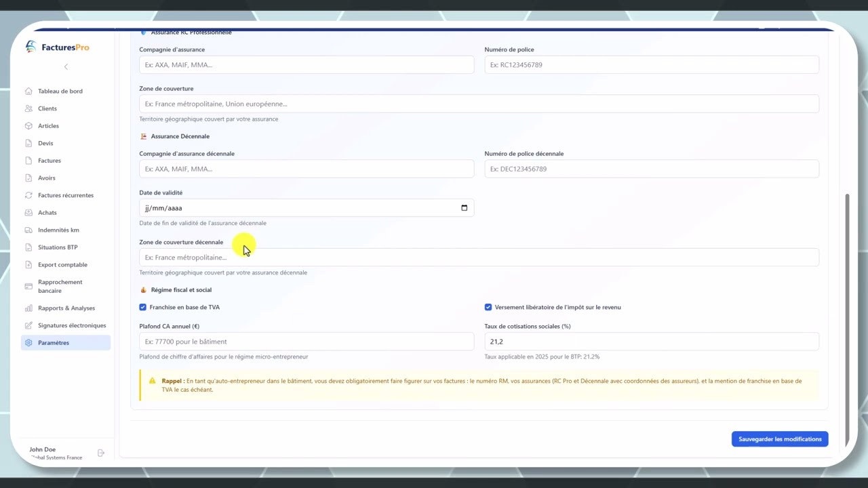This screenshot has width=868, height=488.
Task: Click the Avoirs icon in the sidebar
Action: tap(28, 178)
